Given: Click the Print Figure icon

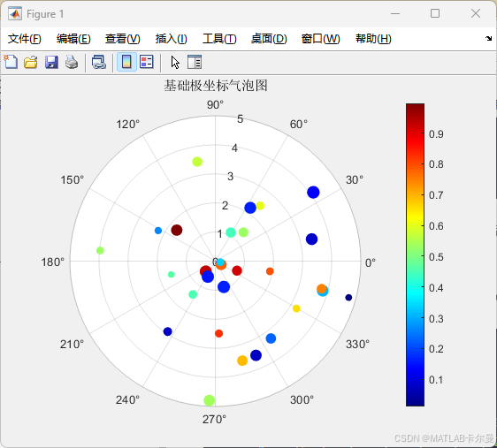Looking at the screenshot, I should point(72,62).
